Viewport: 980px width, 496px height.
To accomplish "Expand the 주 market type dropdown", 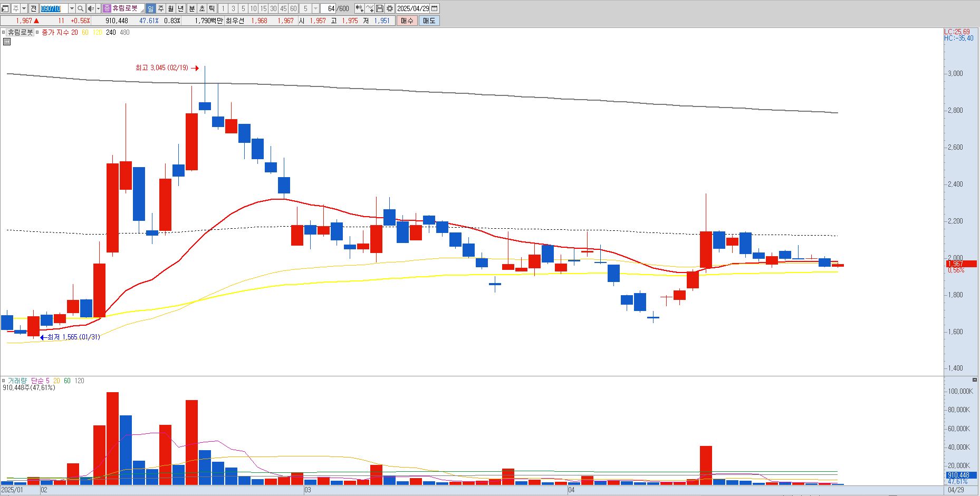I will coord(24,8).
